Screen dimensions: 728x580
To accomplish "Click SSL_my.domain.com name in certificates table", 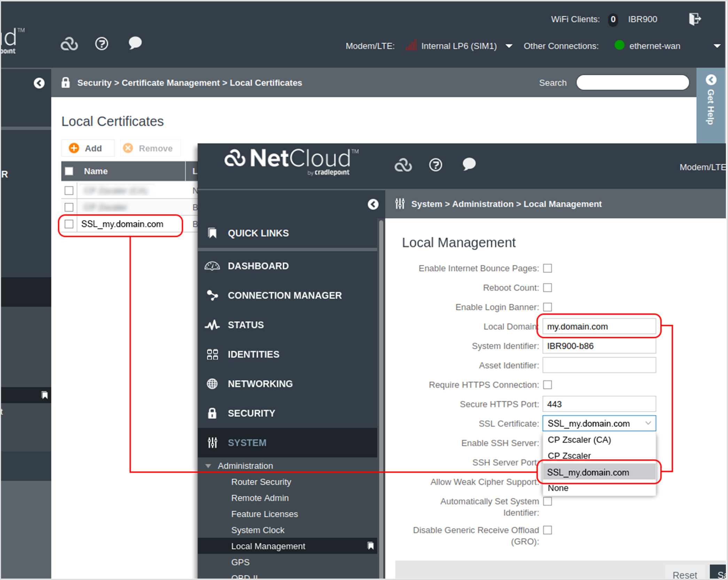I will coord(122,224).
